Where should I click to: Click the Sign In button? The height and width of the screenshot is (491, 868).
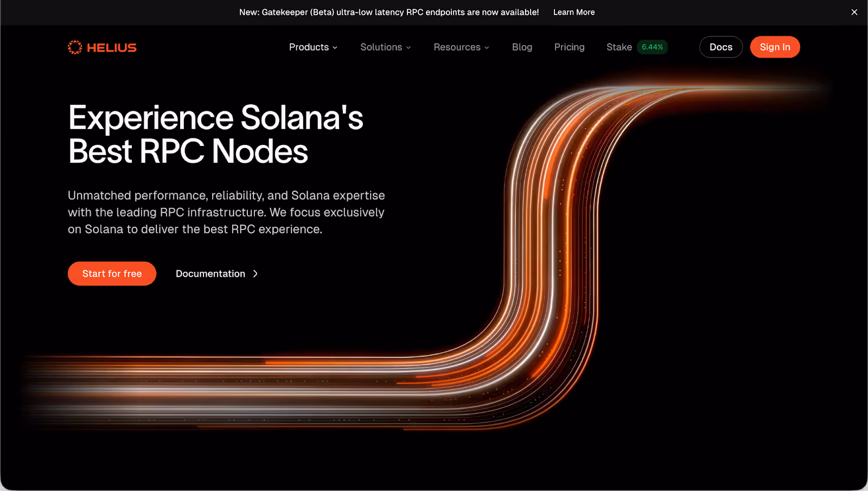pos(775,47)
